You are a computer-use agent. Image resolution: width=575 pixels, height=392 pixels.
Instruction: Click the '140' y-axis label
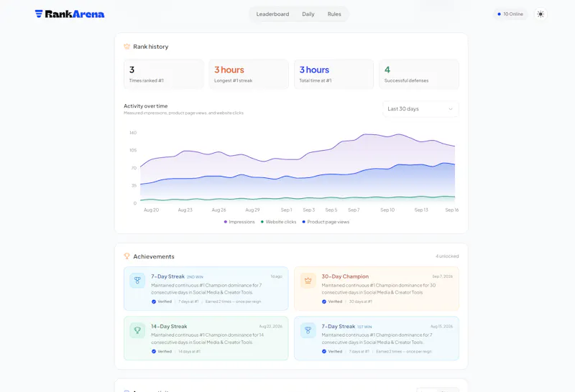pyautogui.click(x=133, y=133)
